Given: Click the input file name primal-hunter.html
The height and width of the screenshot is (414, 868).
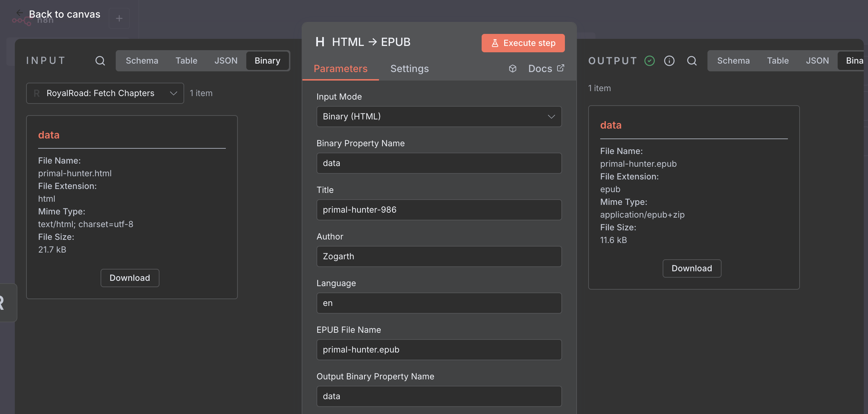Looking at the screenshot, I should [x=75, y=173].
